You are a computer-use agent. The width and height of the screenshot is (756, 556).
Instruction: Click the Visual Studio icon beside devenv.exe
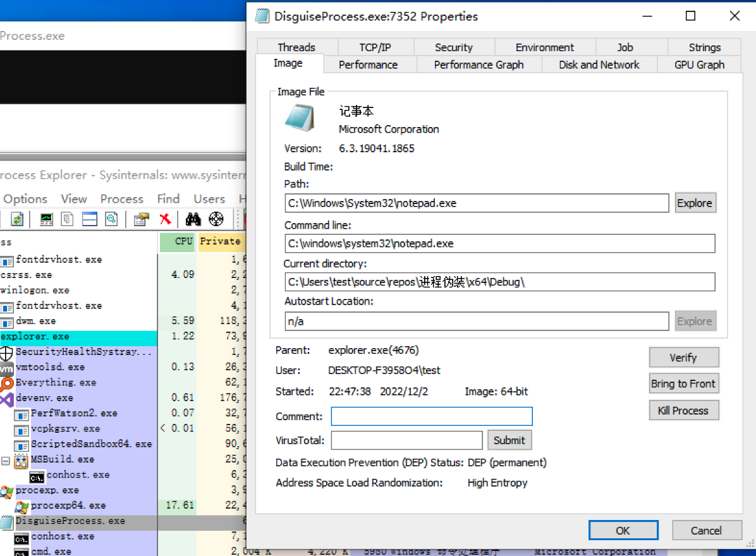7,399
